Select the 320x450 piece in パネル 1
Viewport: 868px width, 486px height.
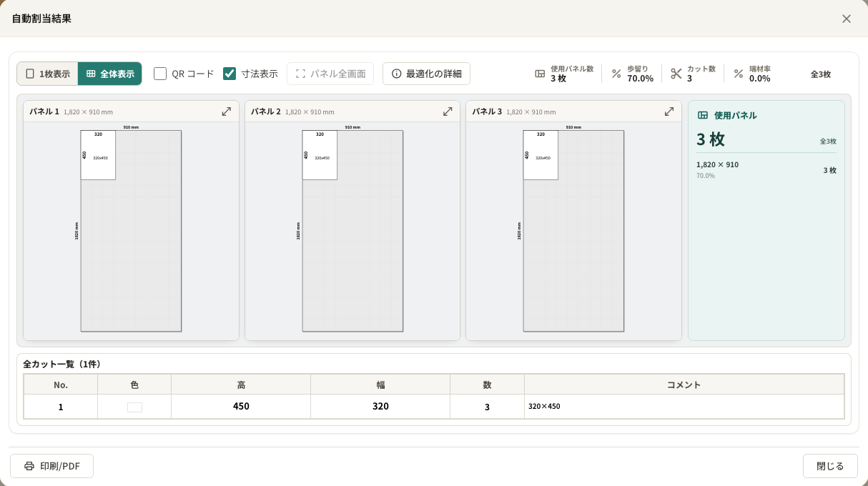point(98,155)
